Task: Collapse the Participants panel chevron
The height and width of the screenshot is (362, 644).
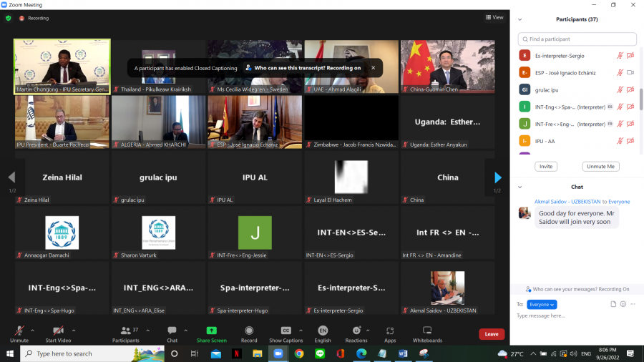Action: tap(520, 19)
